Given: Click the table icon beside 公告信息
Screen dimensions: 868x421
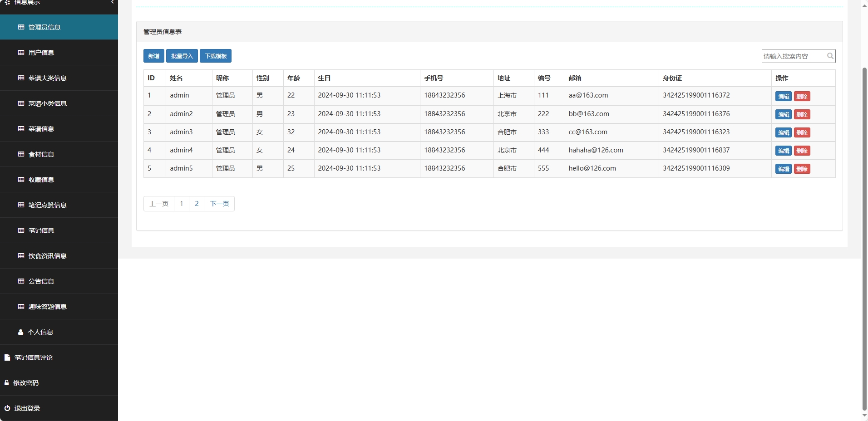Looking at the screenshot, I should (21, 281).
